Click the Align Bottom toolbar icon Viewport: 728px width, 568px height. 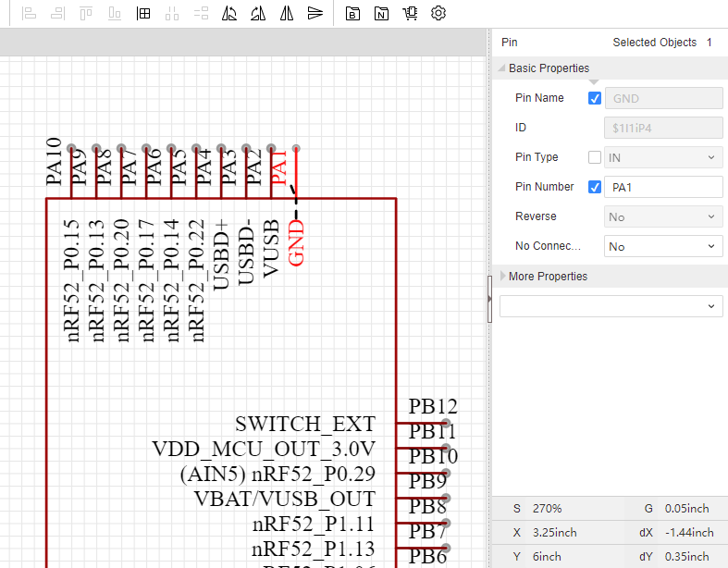tap(115, 14)
